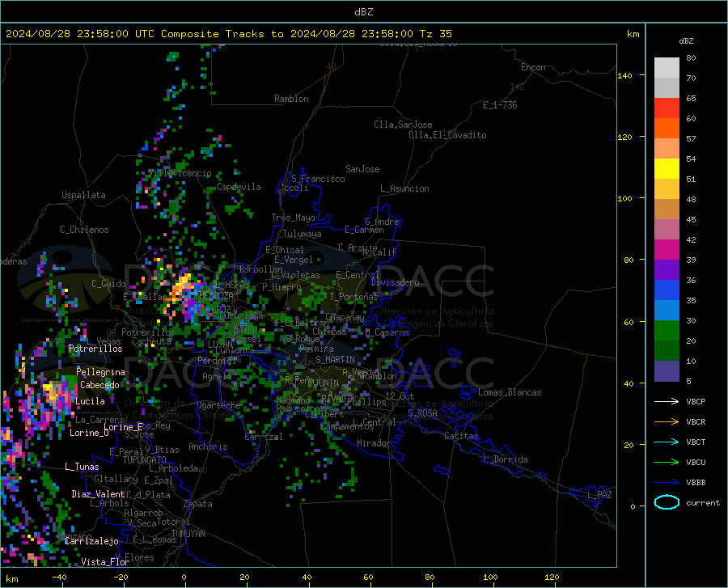
Task: Click the Mirador place label
Action: pos(373,443)
